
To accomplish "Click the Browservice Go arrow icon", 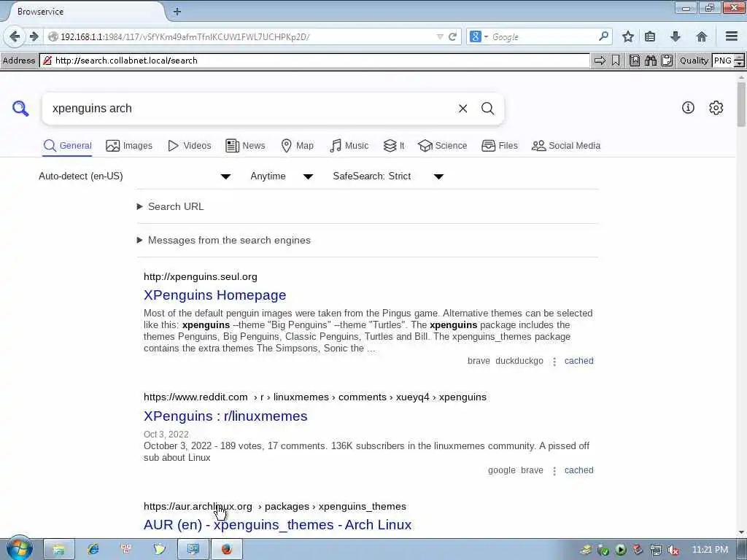I will tap(600, 61).
